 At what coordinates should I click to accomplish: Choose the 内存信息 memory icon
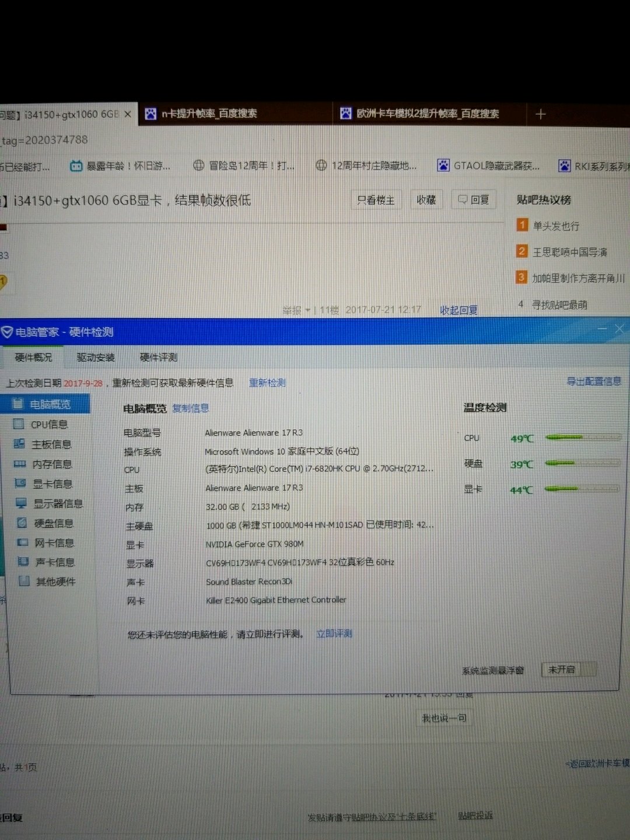[20, 464]
